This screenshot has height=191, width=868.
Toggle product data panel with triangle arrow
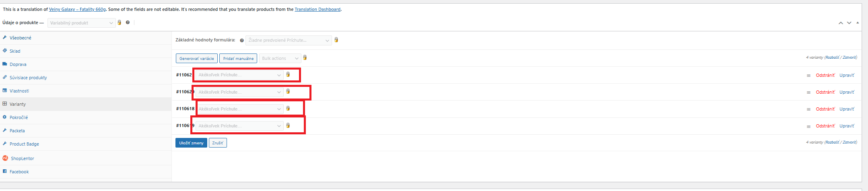click(858, 23)
